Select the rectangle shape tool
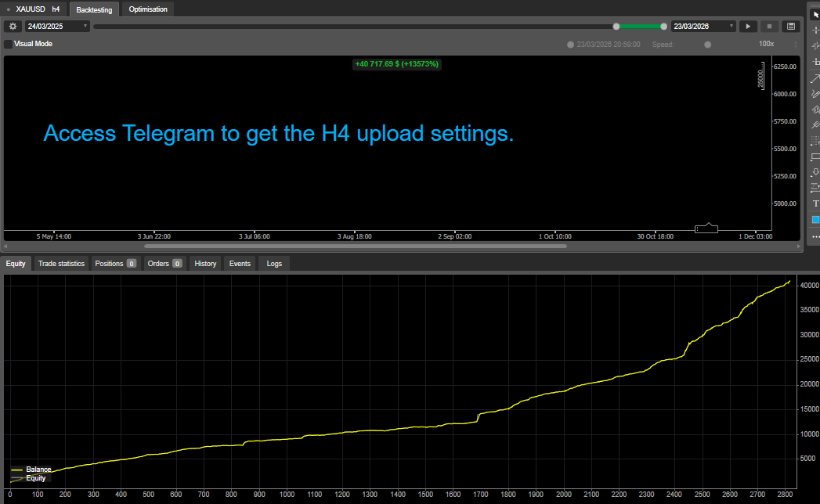The width and height of the screenshot is (820, 504). 815,157
